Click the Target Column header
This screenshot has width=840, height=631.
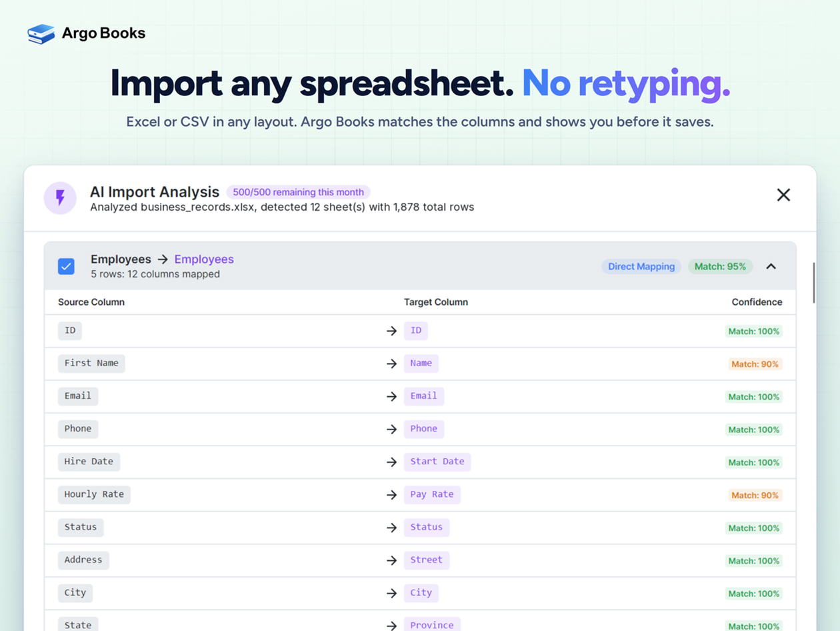point(436,302)
